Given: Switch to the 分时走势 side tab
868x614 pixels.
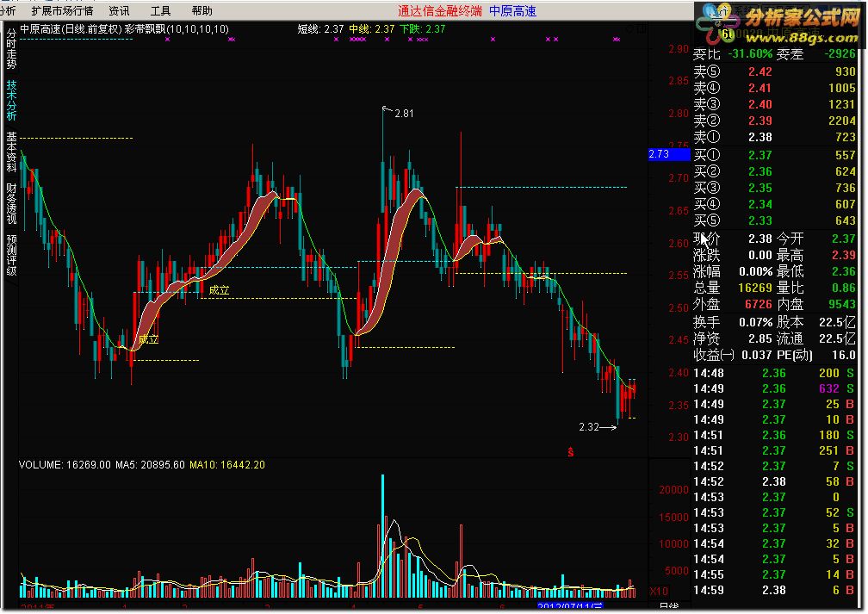Looking at the screenshot, I should [11, 49].
